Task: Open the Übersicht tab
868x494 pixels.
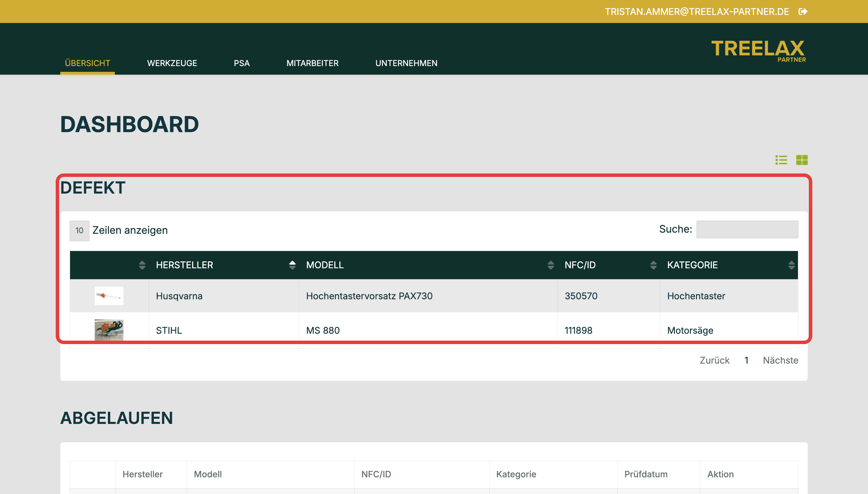Action: (88, 63)
